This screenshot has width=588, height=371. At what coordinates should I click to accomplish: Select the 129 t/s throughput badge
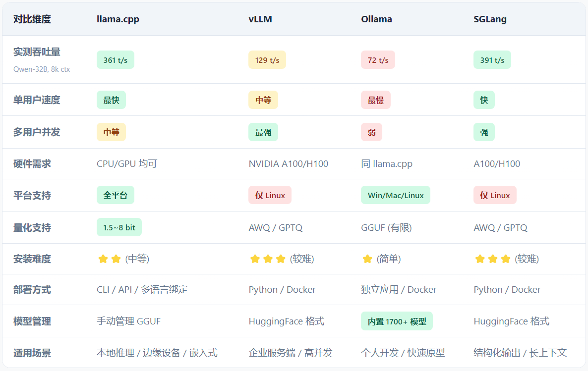pyautogui.click(x=267, y=60)
